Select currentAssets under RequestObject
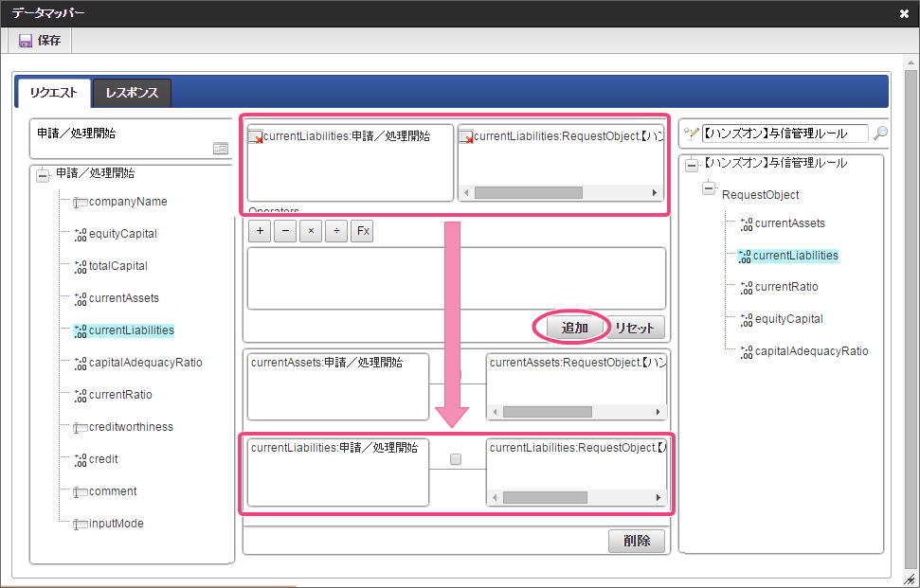920x588 pixels. [790, 223]
